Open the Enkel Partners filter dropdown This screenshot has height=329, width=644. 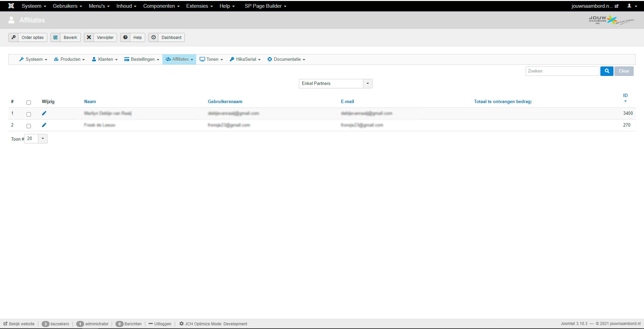pyautogui.click(x=336, y=84)
